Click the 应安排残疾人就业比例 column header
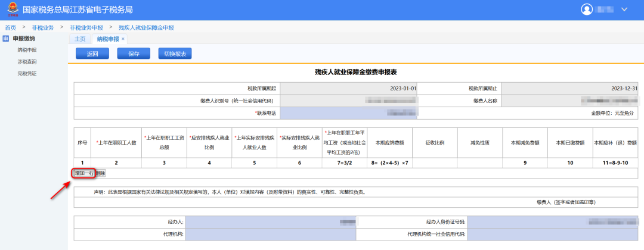Viewport: 644px width, 250px height. point(209,143)
